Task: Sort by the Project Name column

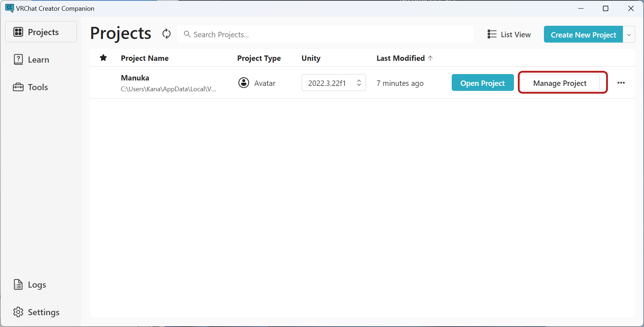Action: click(145, 58)
